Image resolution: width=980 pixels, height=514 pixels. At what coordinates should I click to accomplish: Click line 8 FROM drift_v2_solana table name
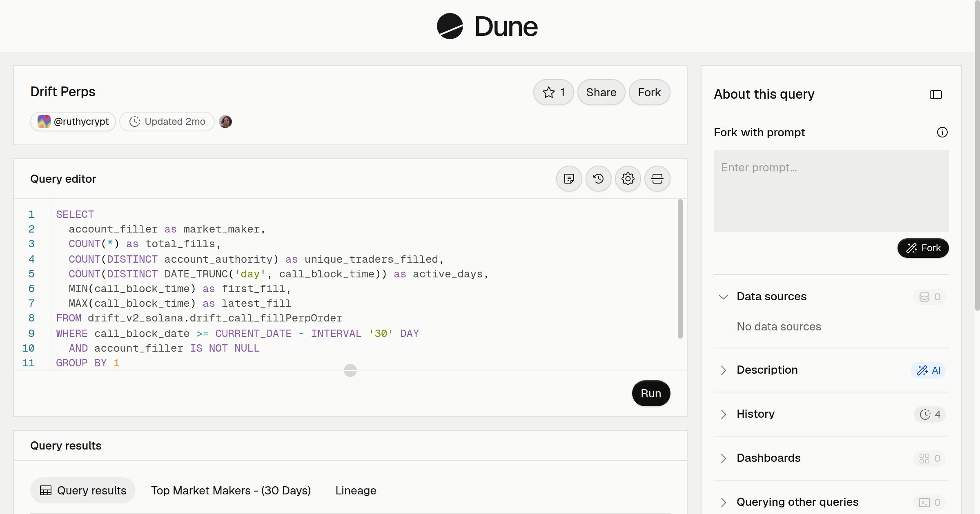tap(215, 318)
